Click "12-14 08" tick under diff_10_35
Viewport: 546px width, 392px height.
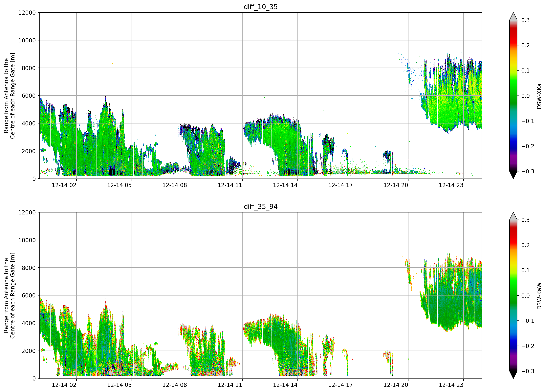pyautogui.click(x=175, y=185)
